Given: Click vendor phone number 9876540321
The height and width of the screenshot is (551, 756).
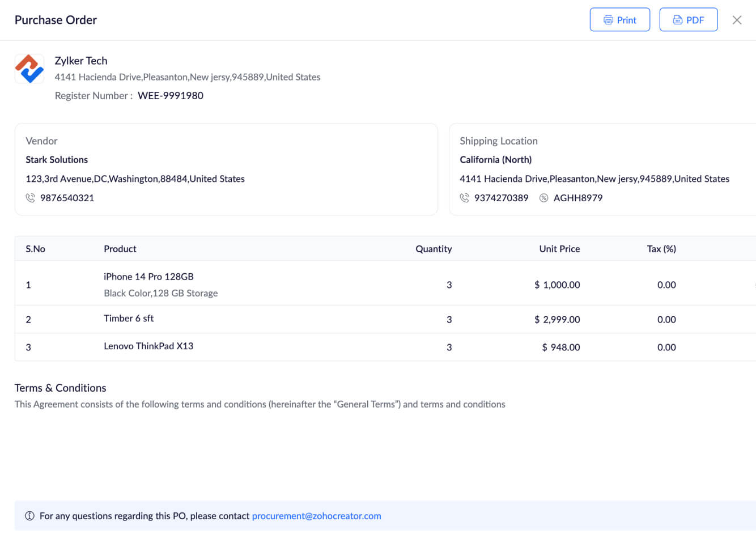Looking at the screenshot, I should tap(67, 198).
